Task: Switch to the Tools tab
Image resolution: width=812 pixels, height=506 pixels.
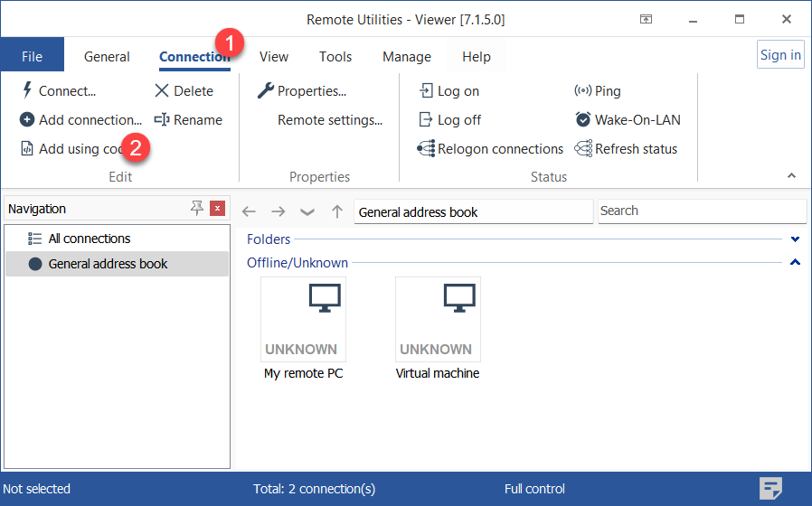Action: [x=335, y=56]
